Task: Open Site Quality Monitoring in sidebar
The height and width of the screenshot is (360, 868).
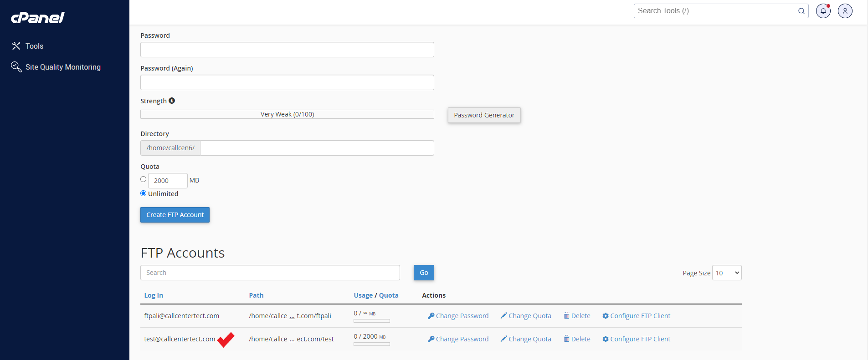Action: coord(63,67)
